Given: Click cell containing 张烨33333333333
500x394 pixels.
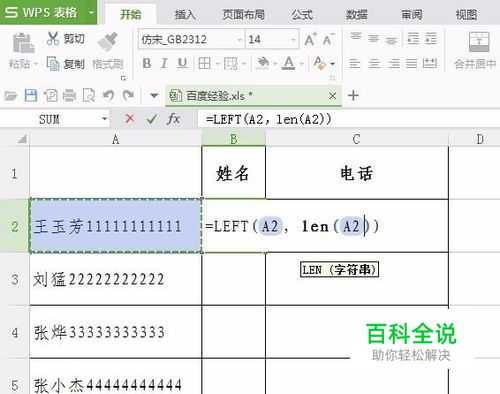Looking at the screenshot, I should tap(115, 332).
